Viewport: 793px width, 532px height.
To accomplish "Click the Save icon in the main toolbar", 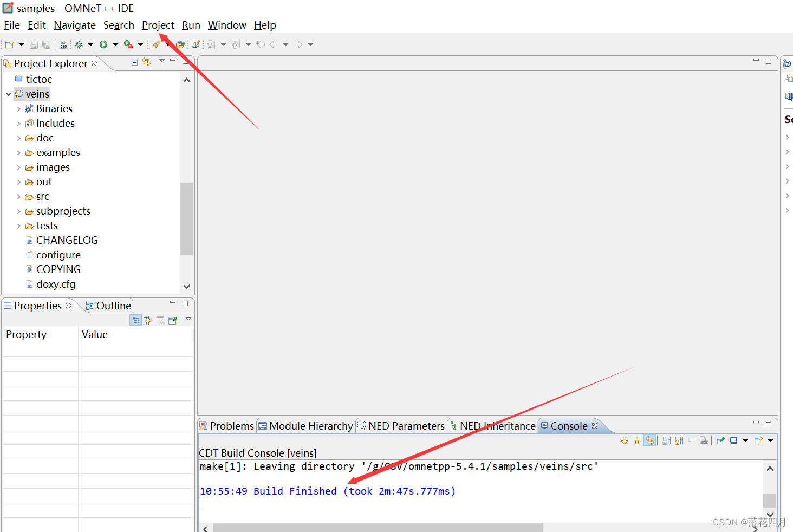I will [x=34, y=44].
